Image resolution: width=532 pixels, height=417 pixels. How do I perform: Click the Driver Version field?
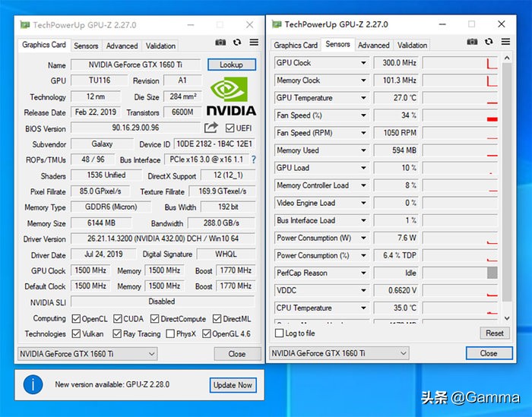(163, 239)
